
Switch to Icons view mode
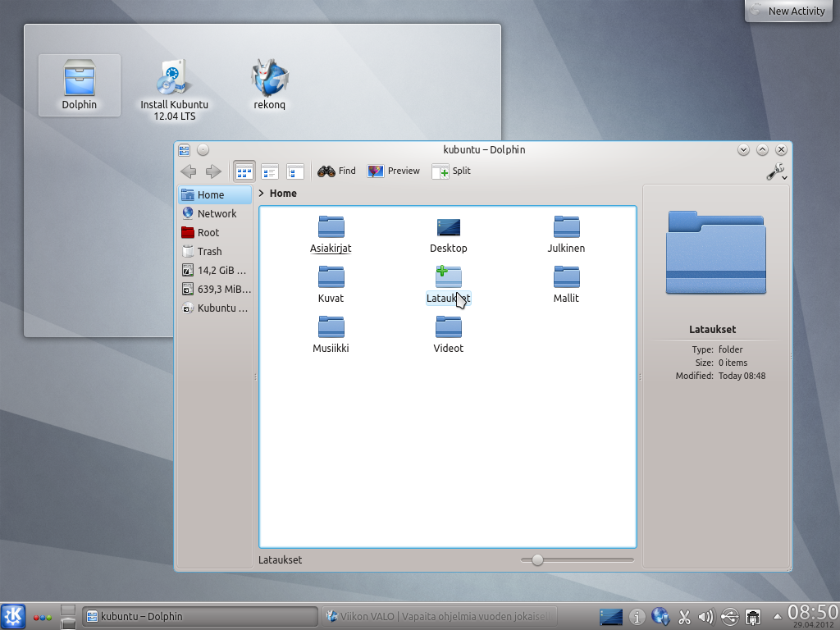[x=244, y=171]
